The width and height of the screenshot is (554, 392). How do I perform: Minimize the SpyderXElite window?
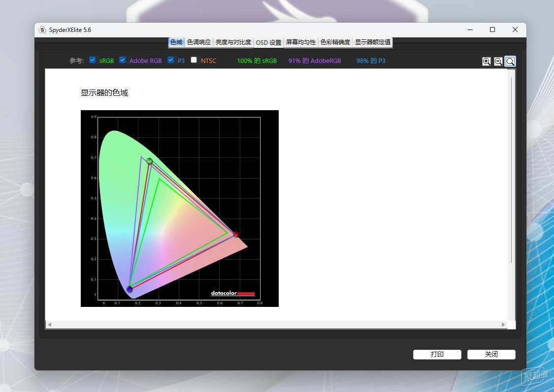click(x=470, y=30)
